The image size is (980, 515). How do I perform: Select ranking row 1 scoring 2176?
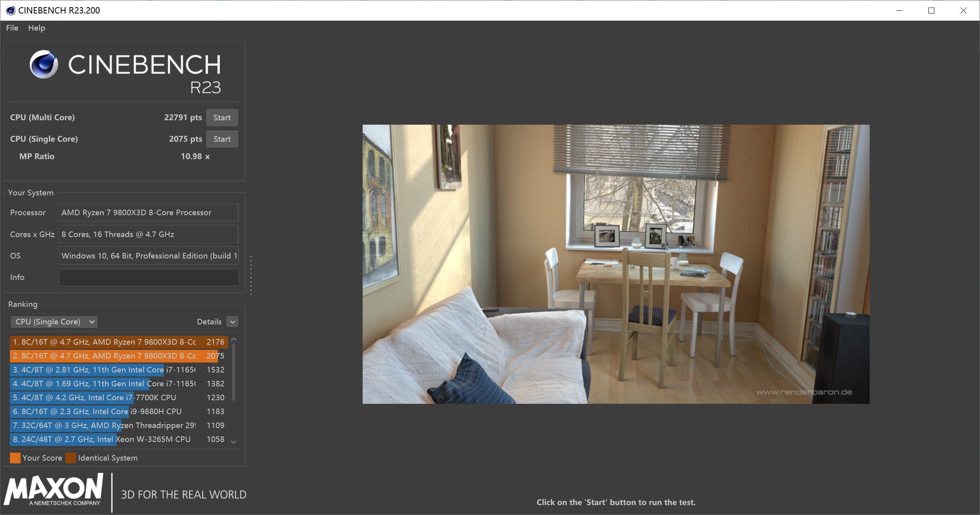coord(119,342)
